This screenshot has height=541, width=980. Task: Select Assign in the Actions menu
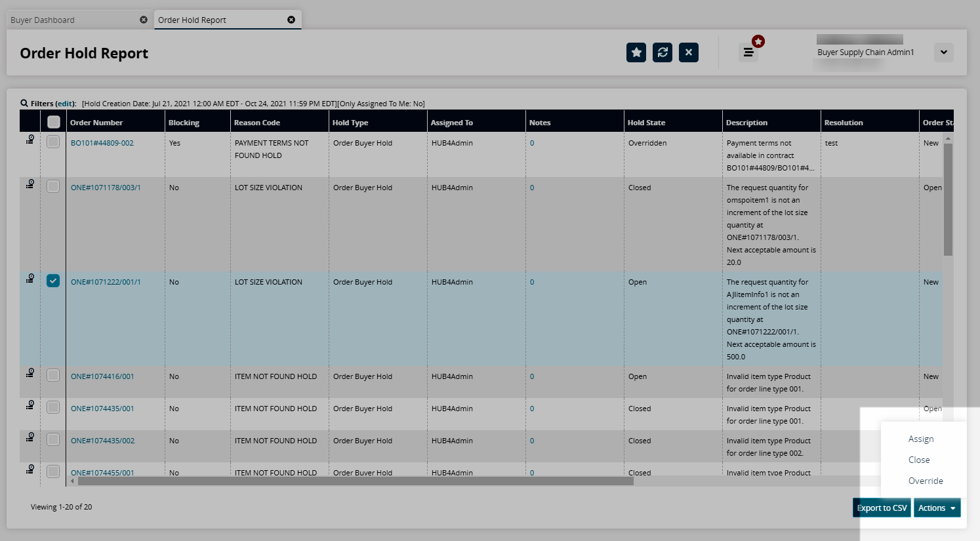click(921, 439)
